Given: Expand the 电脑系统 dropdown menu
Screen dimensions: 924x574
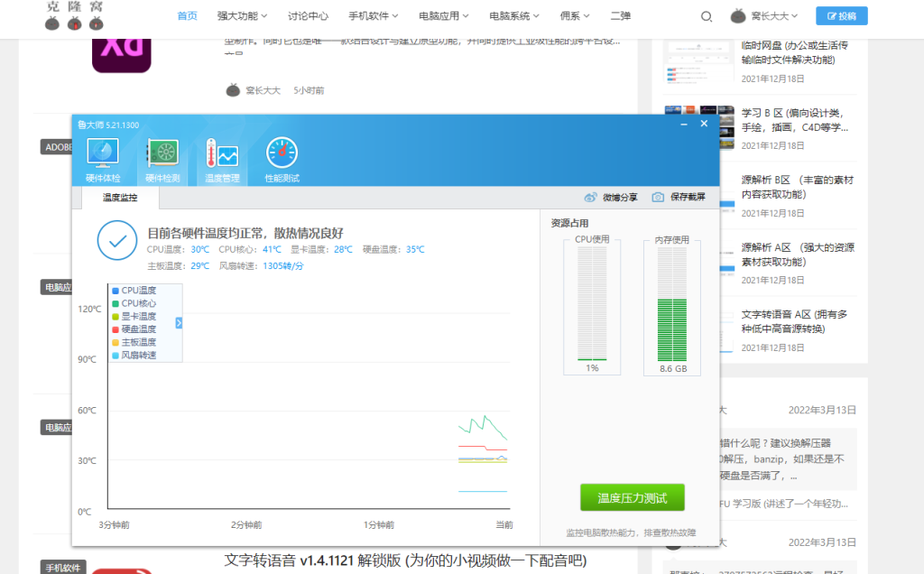Looking at the screenshot, I should click(x=514, y=16).
